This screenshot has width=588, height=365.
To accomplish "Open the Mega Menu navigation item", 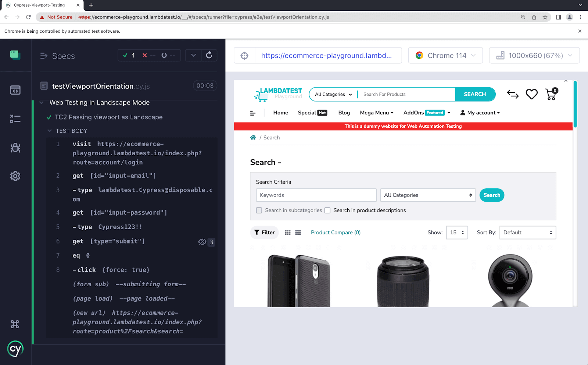I will (x=376, y=113).
